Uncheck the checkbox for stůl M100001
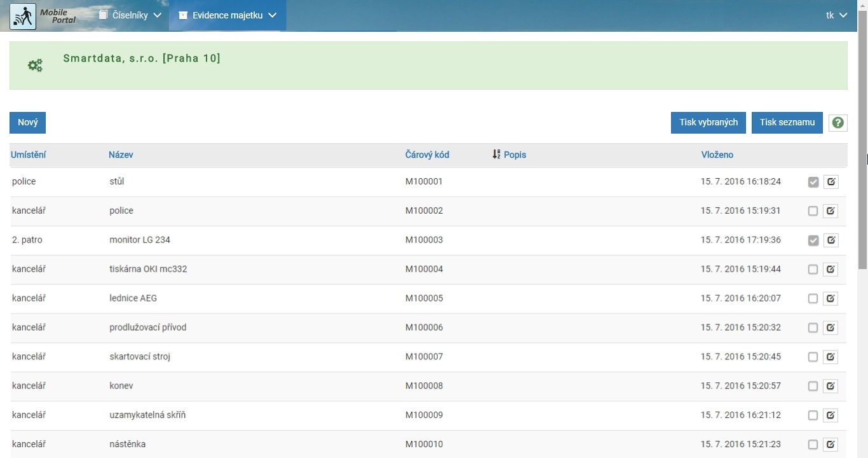Viewport: 868px width, 458px height. click(x=813, y=182)
